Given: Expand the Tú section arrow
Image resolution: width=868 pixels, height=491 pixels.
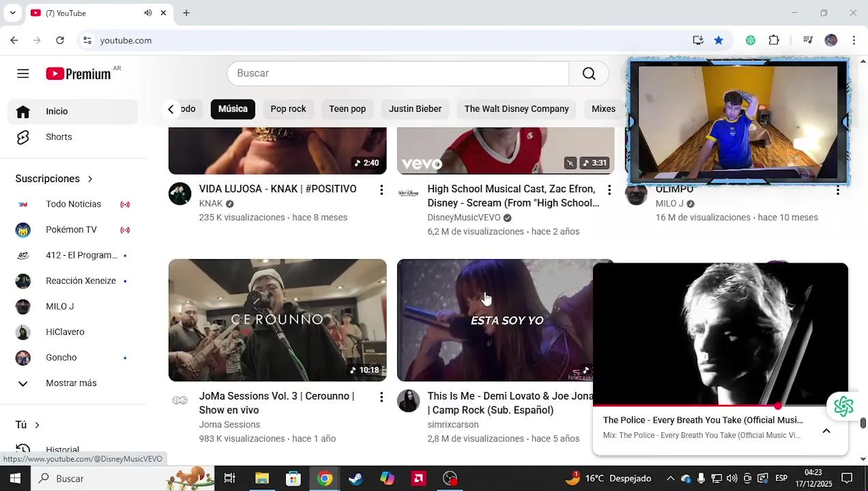Looking at the screenshot, I should click(x=37, y=425).
